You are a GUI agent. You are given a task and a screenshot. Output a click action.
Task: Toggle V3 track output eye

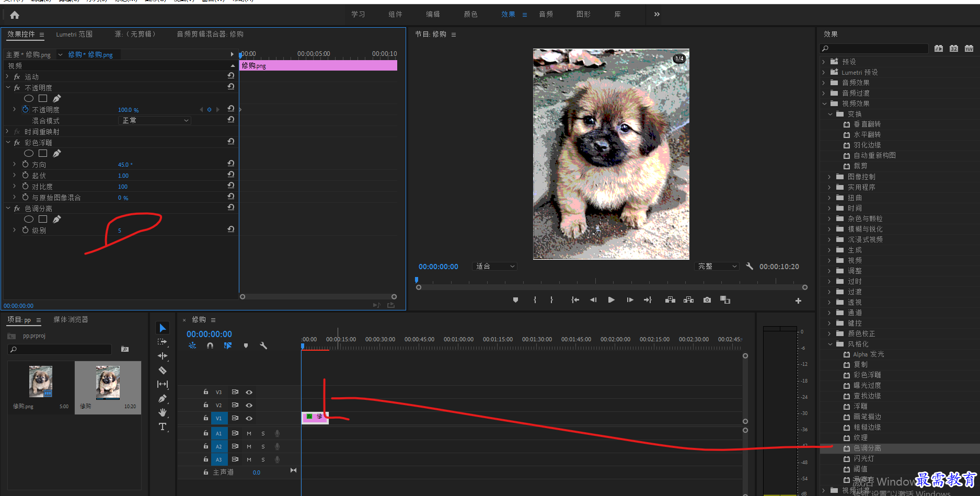click(249, 392)
